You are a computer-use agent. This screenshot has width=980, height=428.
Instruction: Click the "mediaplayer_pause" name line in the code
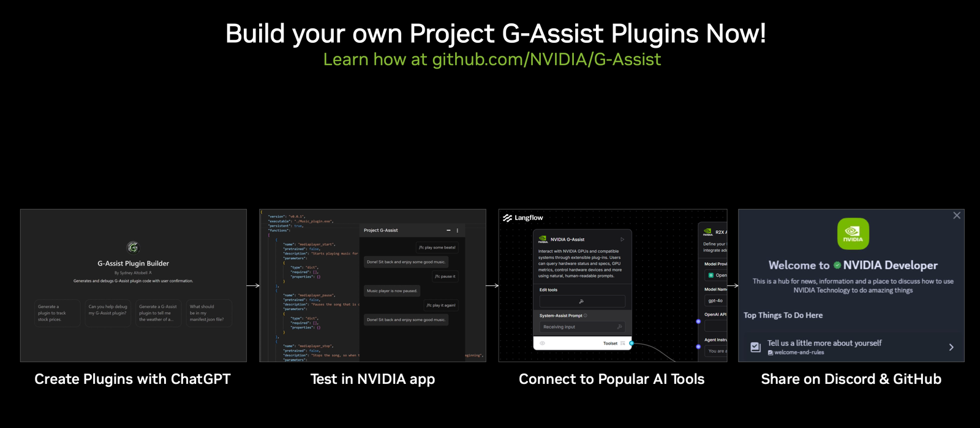pos(308,295)
